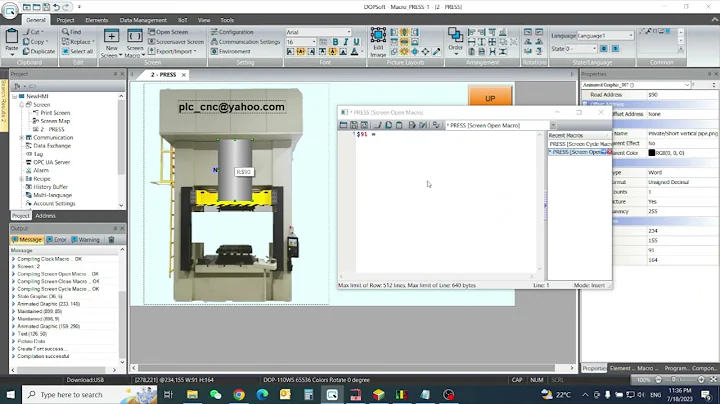Open the font size 16 dropdown

point(314,42)
